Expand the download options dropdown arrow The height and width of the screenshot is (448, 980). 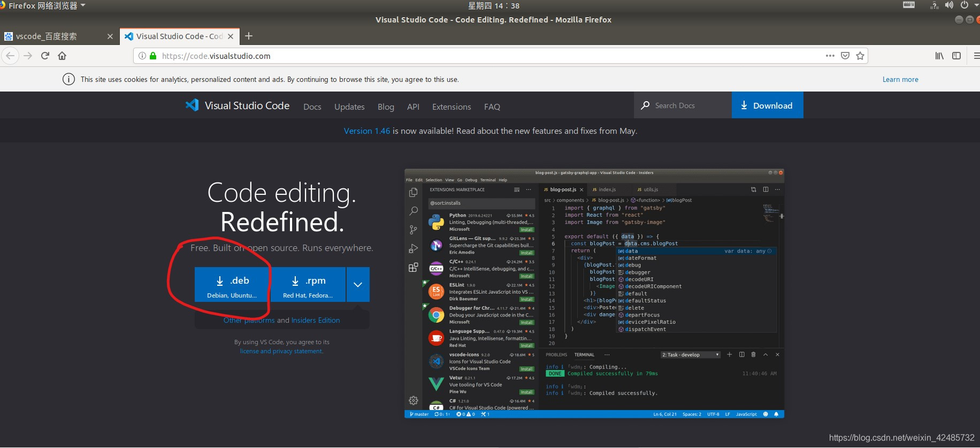pyautogui.click(x=358, y=285)
